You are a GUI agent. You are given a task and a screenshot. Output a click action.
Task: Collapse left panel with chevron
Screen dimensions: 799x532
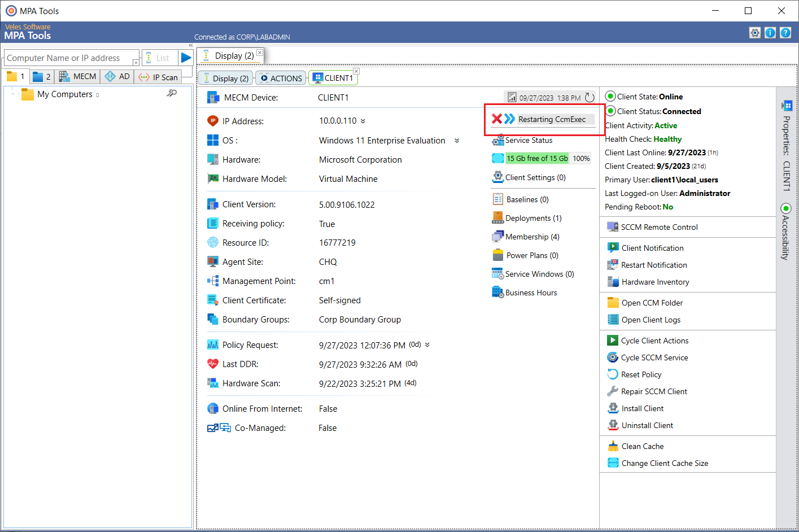click(x=191, y=45)
